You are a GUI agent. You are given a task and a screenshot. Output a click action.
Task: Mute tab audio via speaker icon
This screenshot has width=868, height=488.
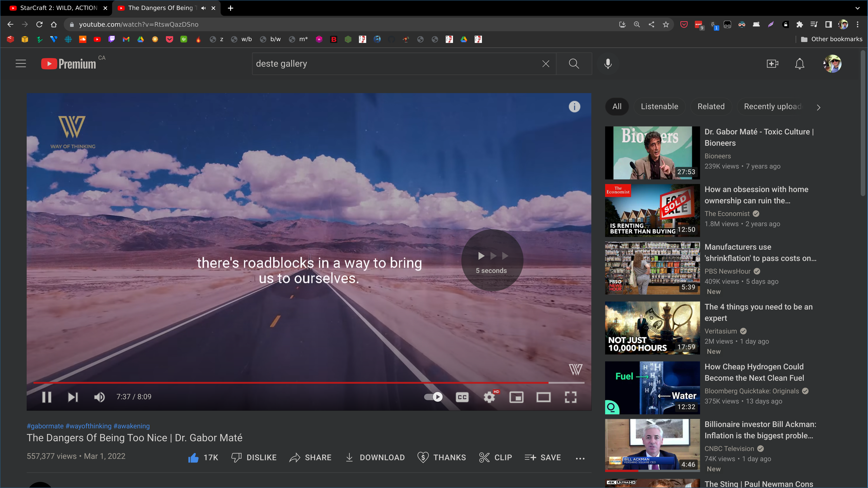203,8
